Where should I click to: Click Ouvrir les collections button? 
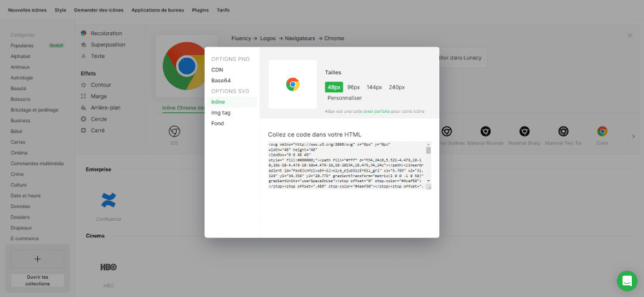[37, 280]
